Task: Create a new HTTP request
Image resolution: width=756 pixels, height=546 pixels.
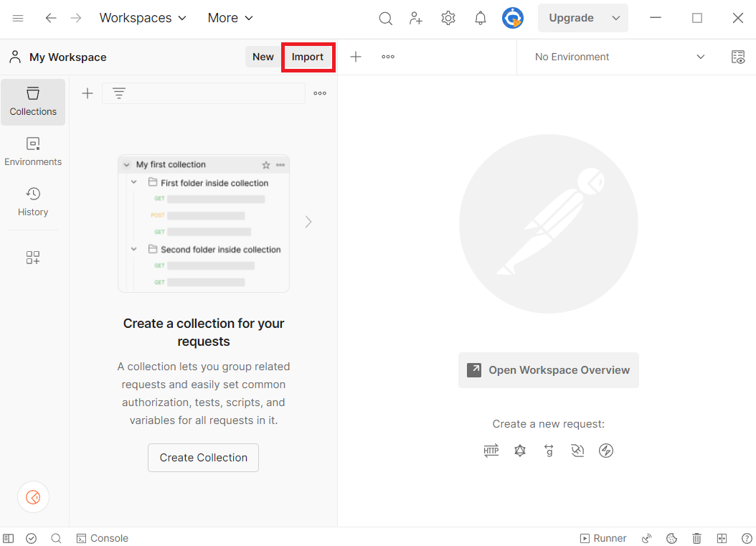Action: point(491,451)
